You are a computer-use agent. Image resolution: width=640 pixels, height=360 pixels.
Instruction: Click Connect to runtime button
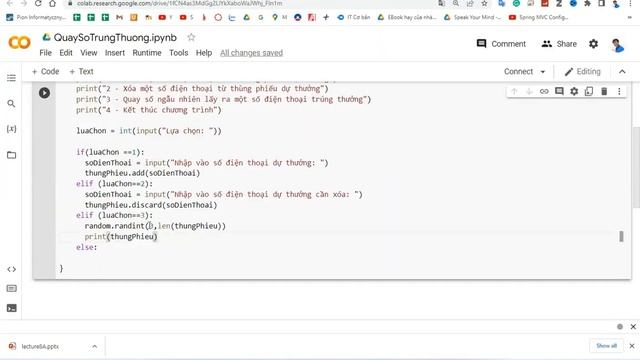pyautogui.click(x=518, y=71)
